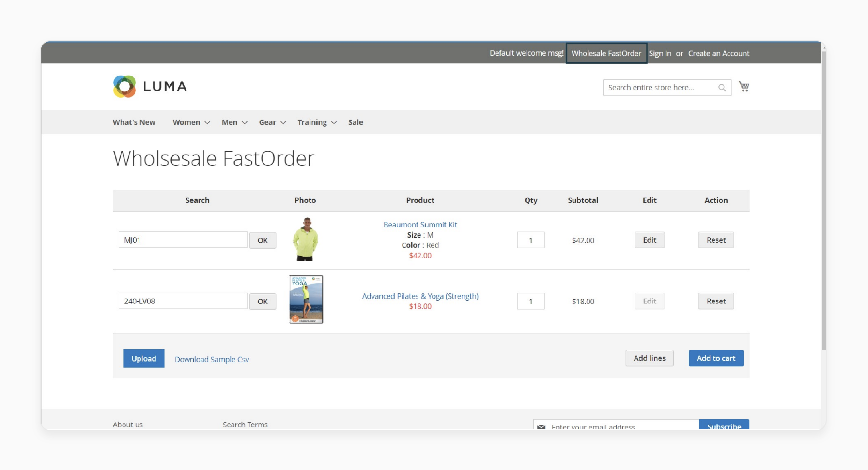Click the MJ01 SKU search field

click(183, 240)
